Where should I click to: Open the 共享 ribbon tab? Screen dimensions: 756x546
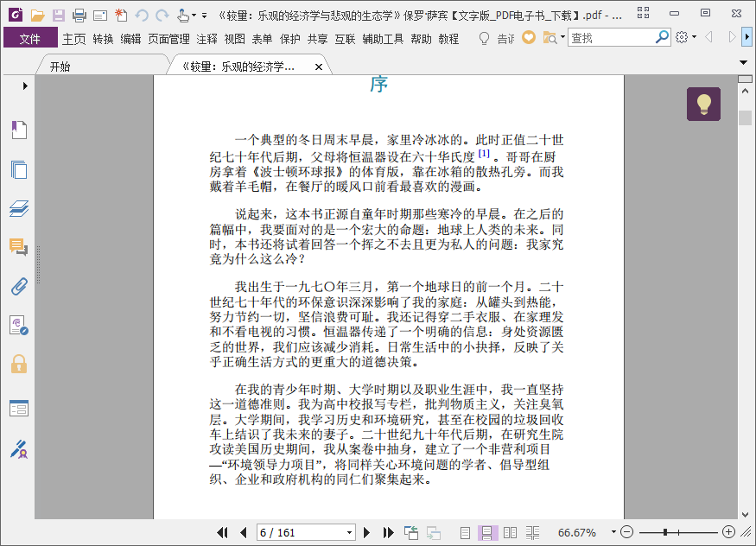pos(318,39)
